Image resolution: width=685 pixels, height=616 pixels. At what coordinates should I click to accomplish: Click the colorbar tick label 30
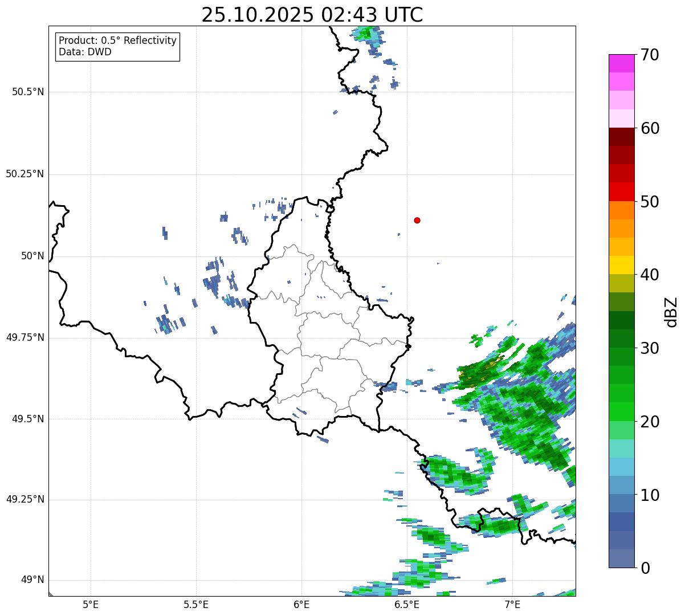649,348
